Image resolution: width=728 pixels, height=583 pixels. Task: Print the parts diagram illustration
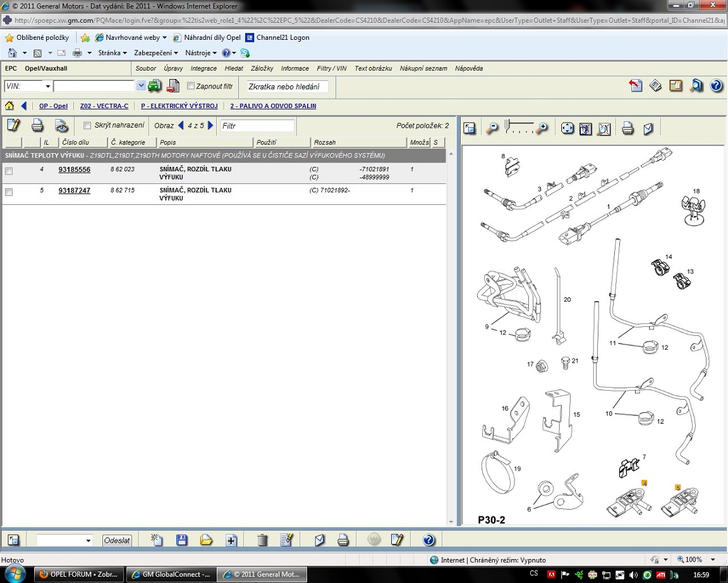628,128
